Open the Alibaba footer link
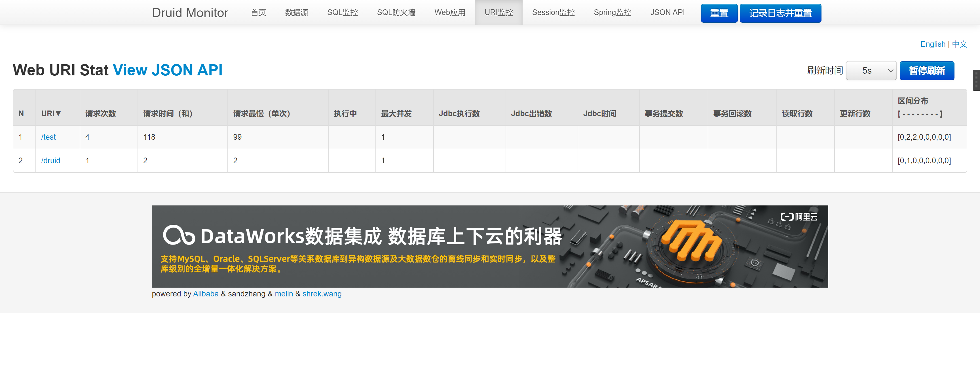Viewport: 980px width, 380px height. 206,294
